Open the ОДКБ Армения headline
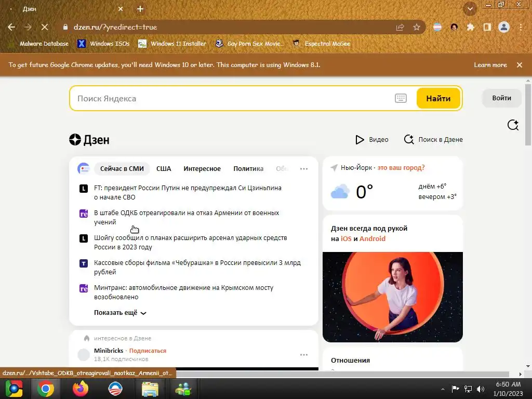Screen dimensions: 532x399 point(187,217)
